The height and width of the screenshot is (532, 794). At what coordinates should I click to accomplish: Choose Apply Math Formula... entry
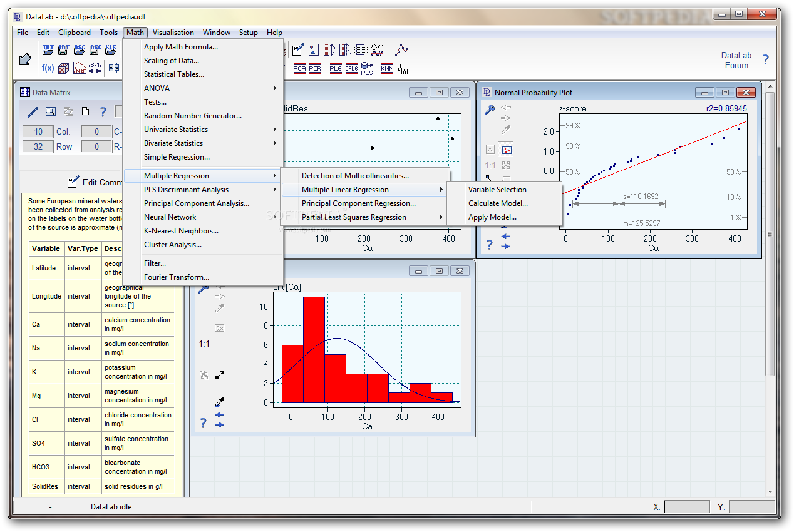(203, 47)
